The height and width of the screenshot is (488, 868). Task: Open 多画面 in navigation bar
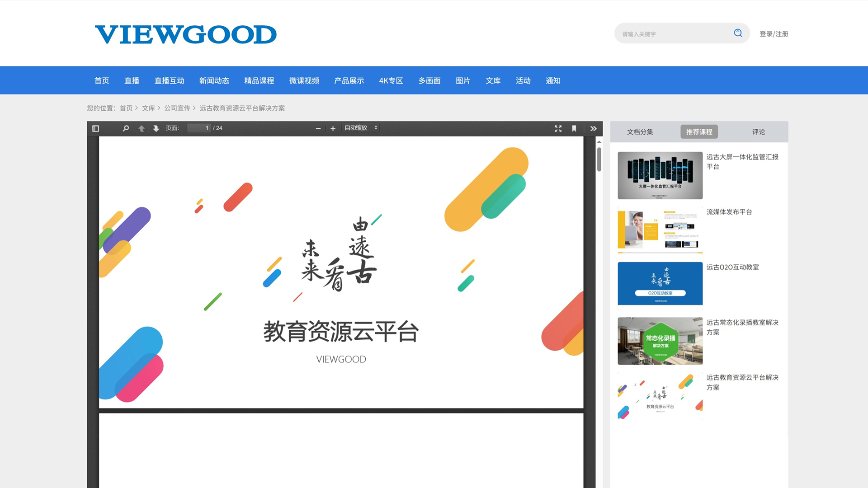(429, 80)
